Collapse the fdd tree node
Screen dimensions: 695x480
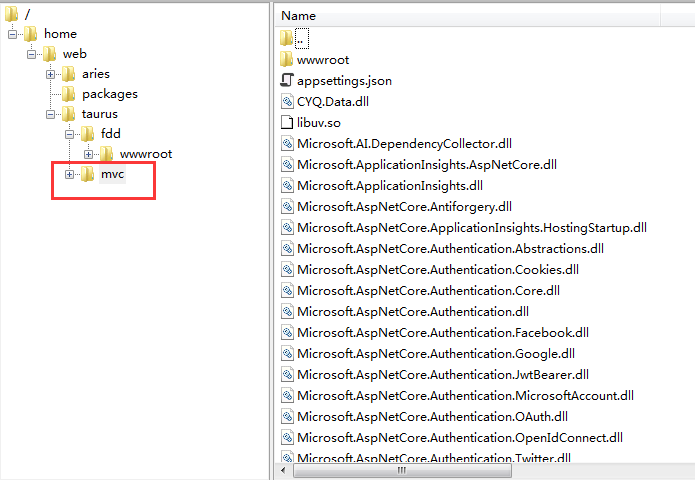pos(70,134)
